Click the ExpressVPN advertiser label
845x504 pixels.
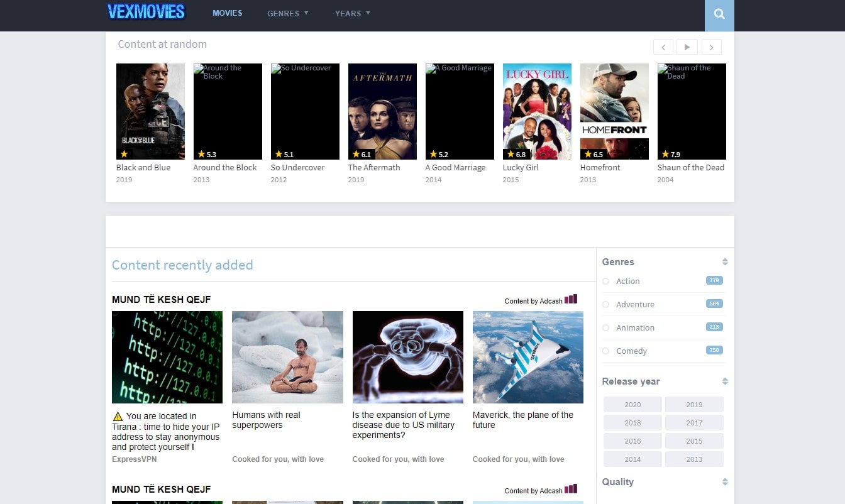click(135, 459)
